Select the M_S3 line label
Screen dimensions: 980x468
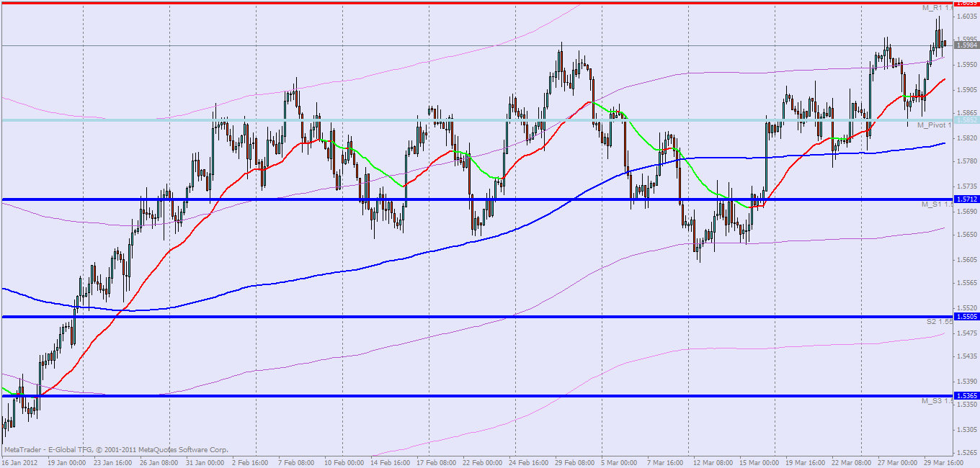point(937,400)
